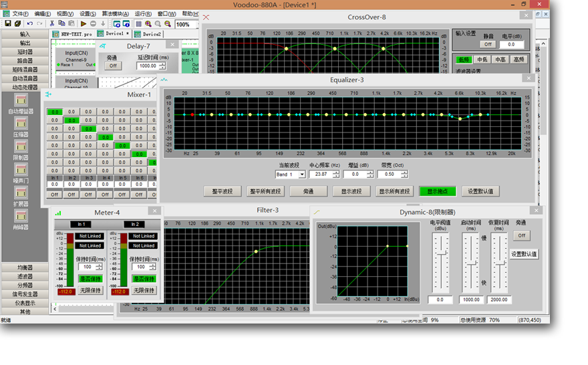Click the Download arrow icon

click(103, 23)
